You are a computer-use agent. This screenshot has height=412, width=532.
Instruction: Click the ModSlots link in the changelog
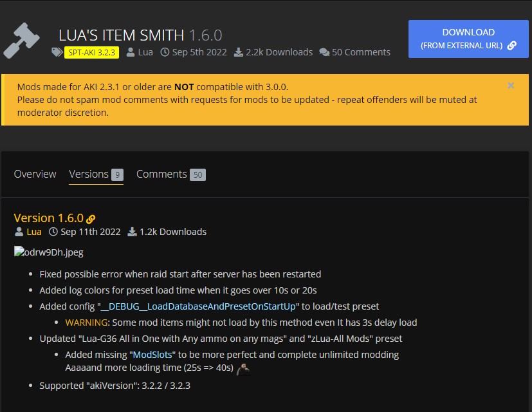pyautogui.click(x=153, y=353)
